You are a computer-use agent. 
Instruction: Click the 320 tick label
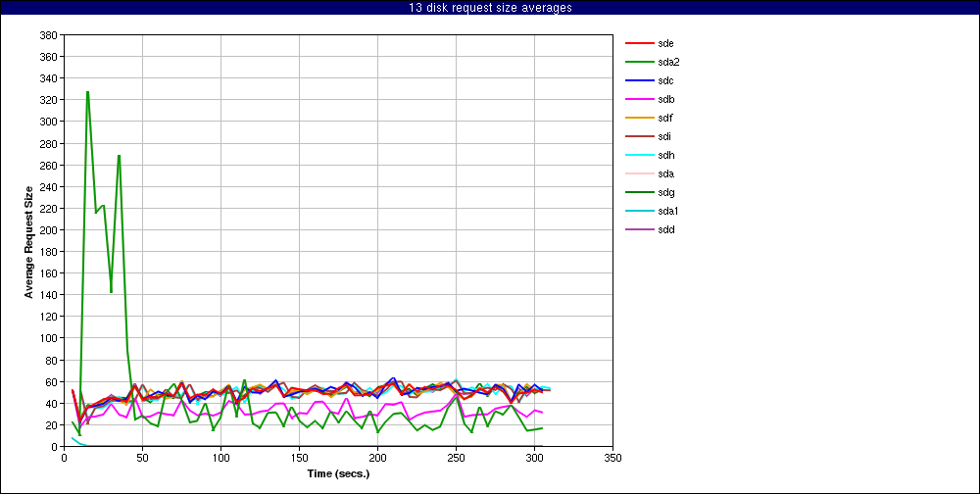coord(49,100)
